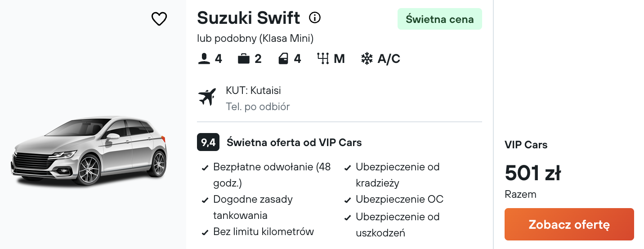Screen dimensions: 644x249
Task: Click the manual transmission gearbox icon
Action: (323, 59)
